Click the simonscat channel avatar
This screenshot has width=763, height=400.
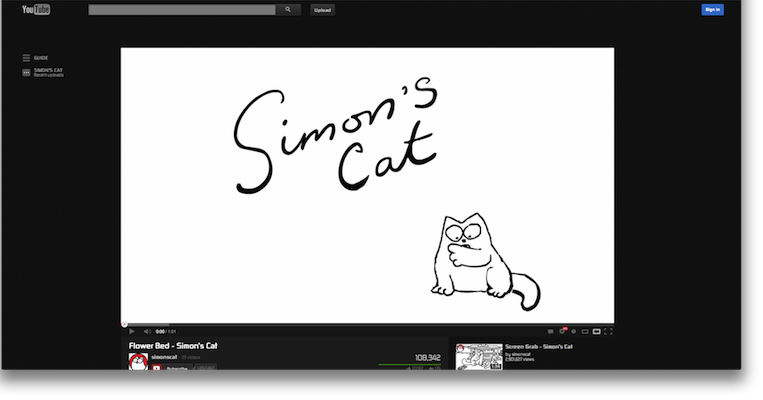pyautogui.click(x=138, y=362)
